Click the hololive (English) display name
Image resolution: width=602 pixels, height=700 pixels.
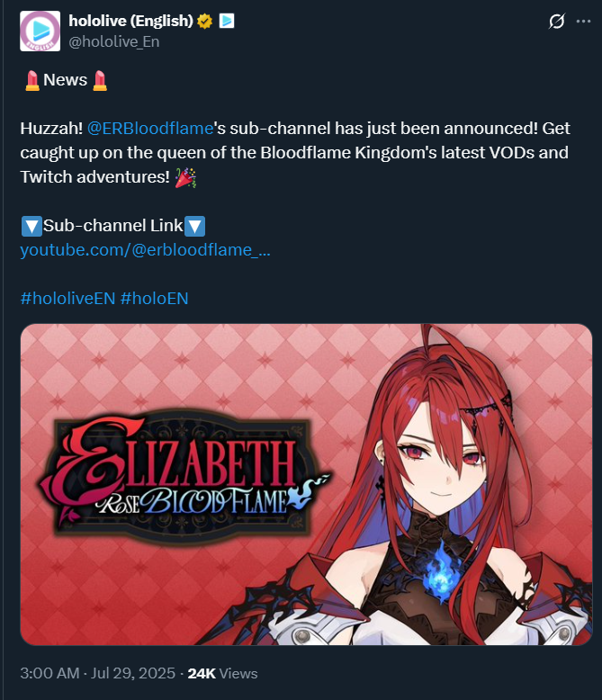pyautogui.click(x=130, y=21)
